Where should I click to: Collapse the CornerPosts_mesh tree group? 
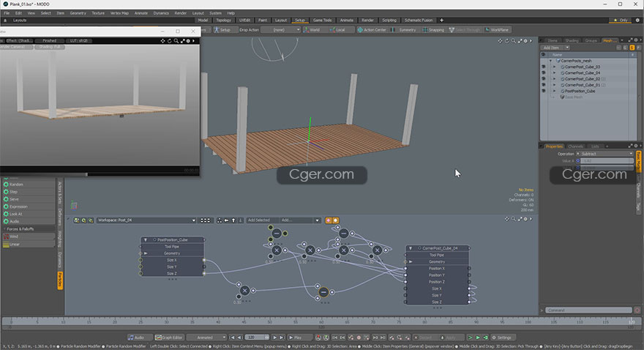[x=551, y=61]
